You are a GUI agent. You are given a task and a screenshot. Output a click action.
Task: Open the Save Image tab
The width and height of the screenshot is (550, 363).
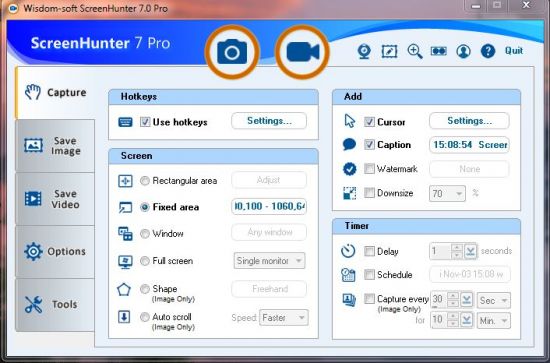pyautogui.click(x=55, y=146)
